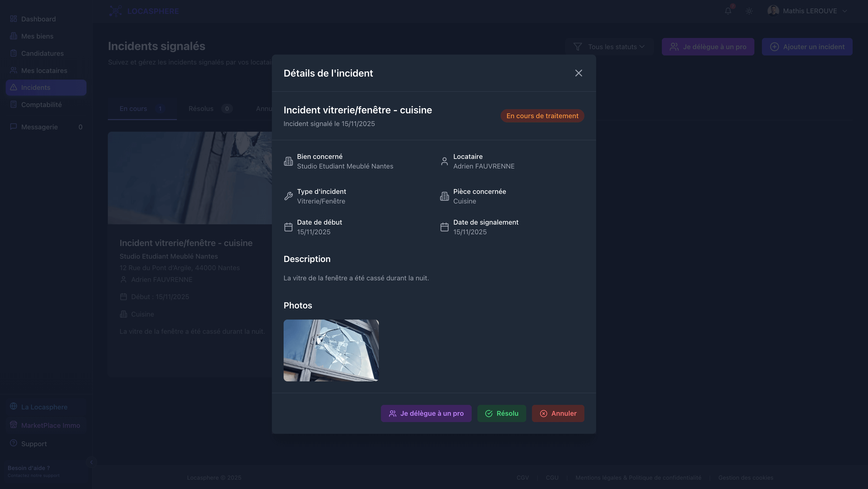Screen dimensions: 868x489
Task: Open MarketPlace Immo from the sidebar
Action: click(51, 425)
